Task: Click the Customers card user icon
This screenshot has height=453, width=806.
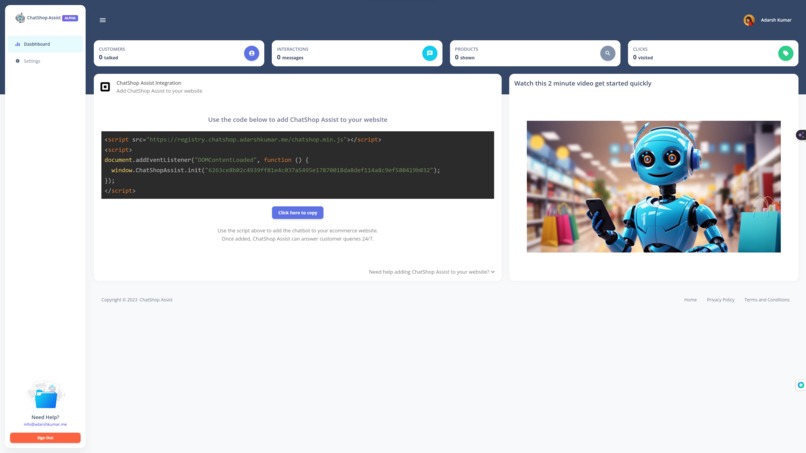Action: pyautogui.click(x=251, y=53)
